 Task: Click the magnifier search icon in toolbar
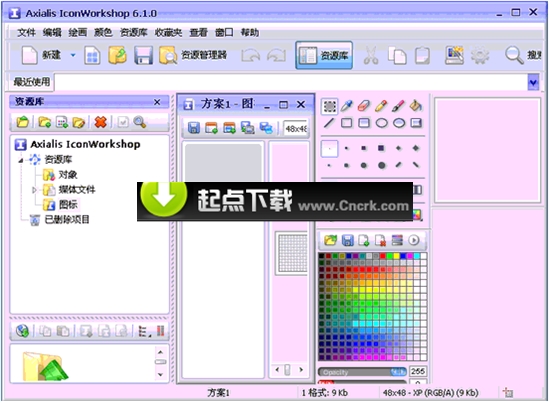(x=514, y=55)
